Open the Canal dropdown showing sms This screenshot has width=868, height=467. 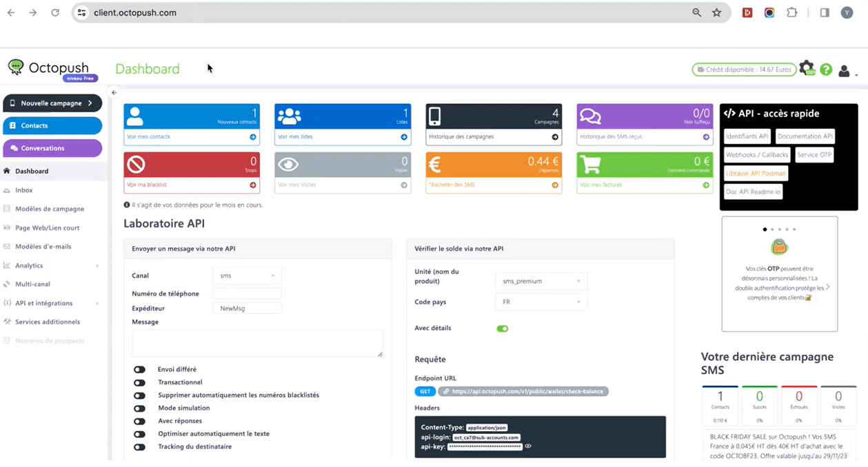pyautogui.click(x=247, y=275)
